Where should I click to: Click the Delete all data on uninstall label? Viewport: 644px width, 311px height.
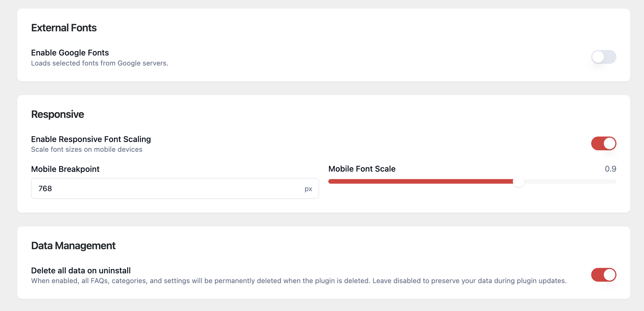pos(81,270)
